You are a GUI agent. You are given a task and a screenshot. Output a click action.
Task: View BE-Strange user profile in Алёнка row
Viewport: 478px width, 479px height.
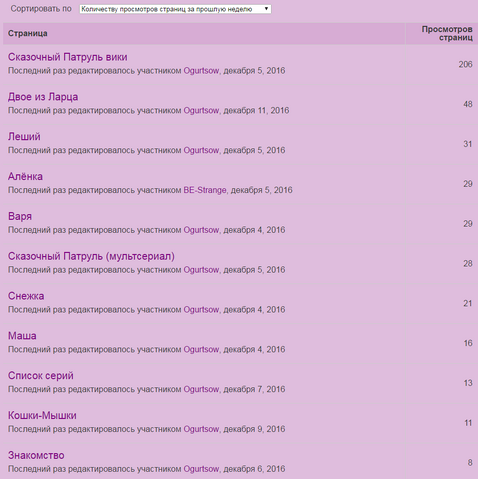point(205,190)
